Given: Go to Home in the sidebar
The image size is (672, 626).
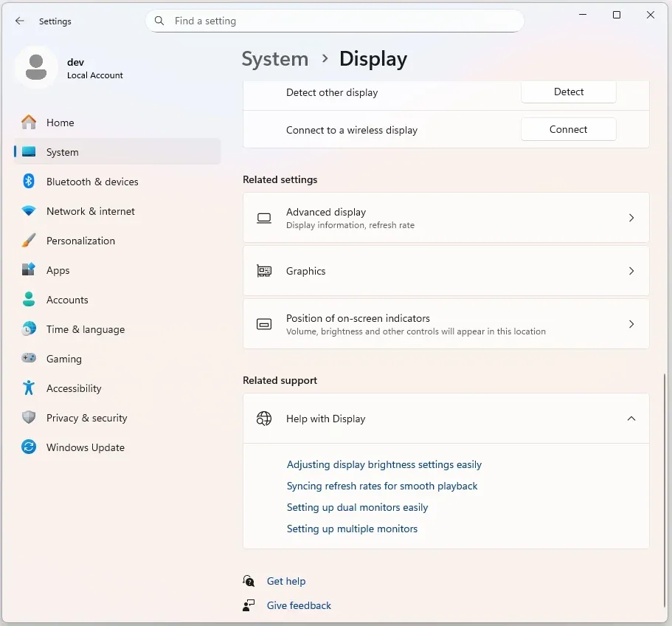Looking at the screenshot, I should pyautogui.click(x=60, y=123).
